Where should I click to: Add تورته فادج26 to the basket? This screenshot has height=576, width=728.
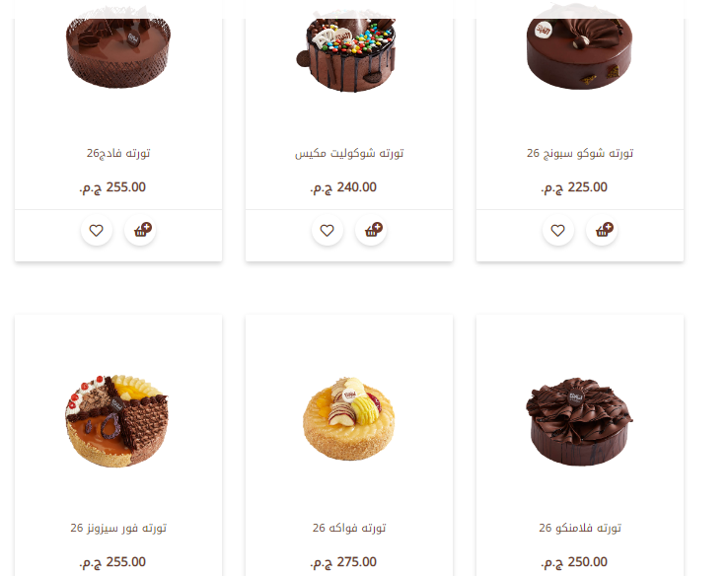140,230
